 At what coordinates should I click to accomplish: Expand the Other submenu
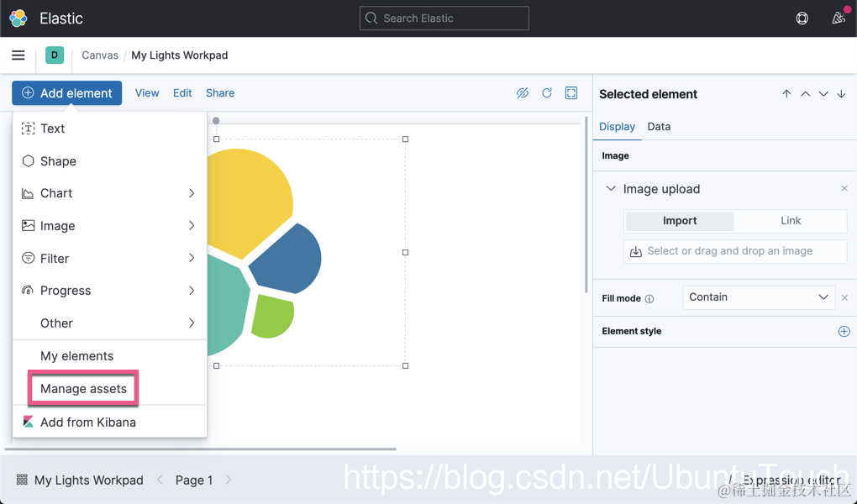[x=109, y=323]
